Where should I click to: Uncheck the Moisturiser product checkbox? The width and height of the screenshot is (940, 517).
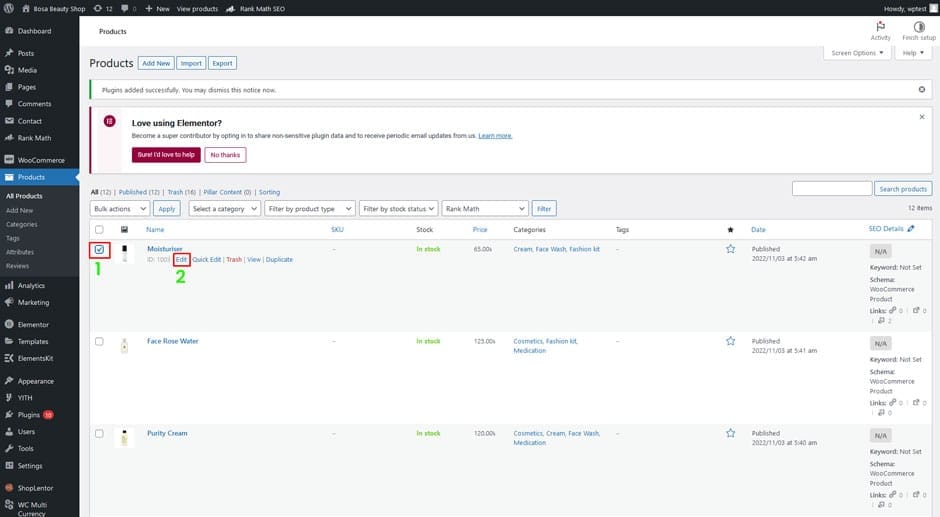pos(99,249)
